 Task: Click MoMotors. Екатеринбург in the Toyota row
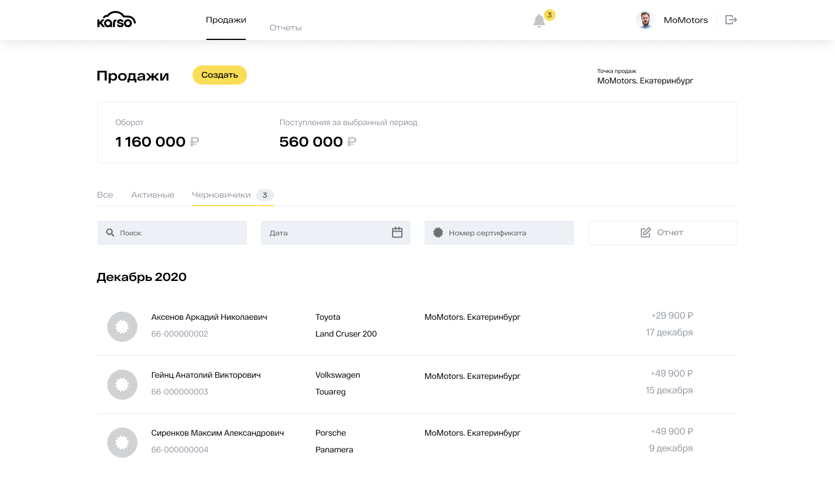[x=473, y=317]
